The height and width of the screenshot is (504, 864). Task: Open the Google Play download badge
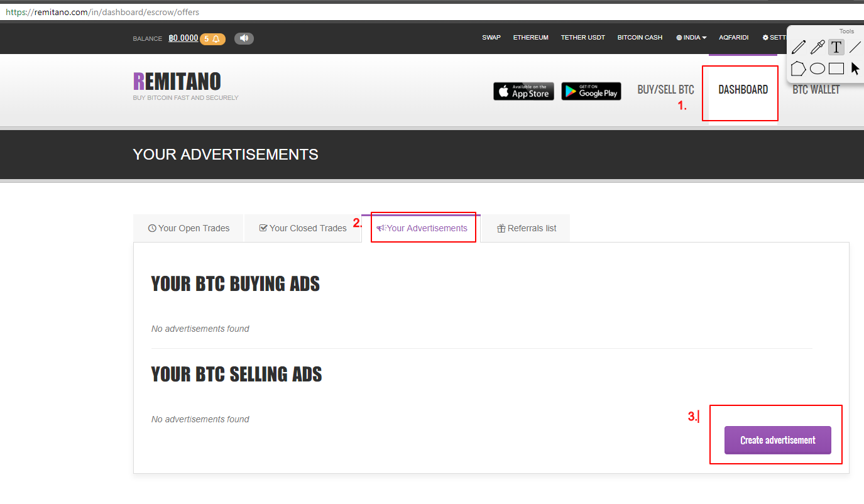click(x=591, y=91)
